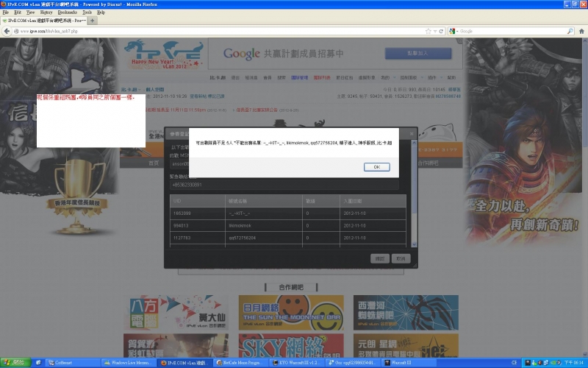Select table cell UID 1652099
Viewport: 588px width, 368px height.
click(x=197, y=213)
